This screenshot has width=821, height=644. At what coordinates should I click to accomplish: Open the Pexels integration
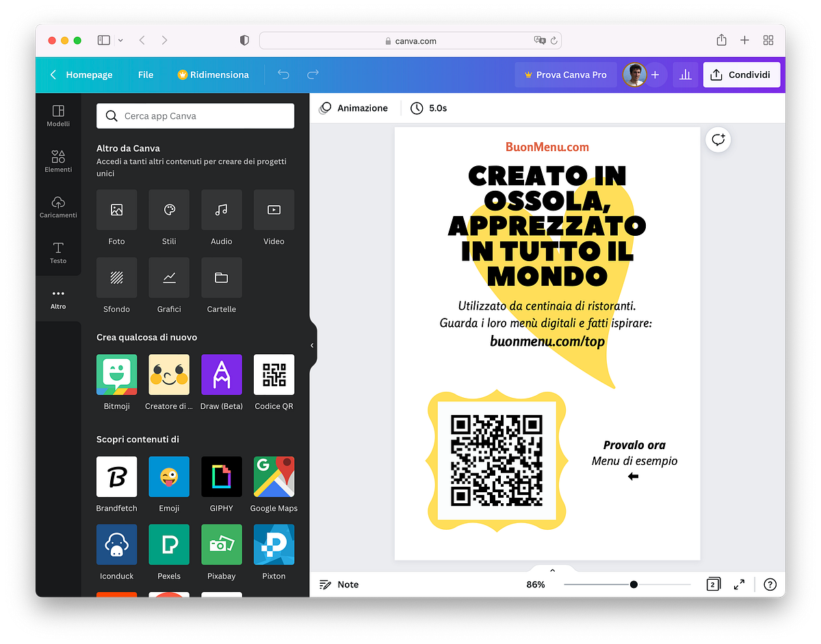pyautogui.click(x=169, y=545)
